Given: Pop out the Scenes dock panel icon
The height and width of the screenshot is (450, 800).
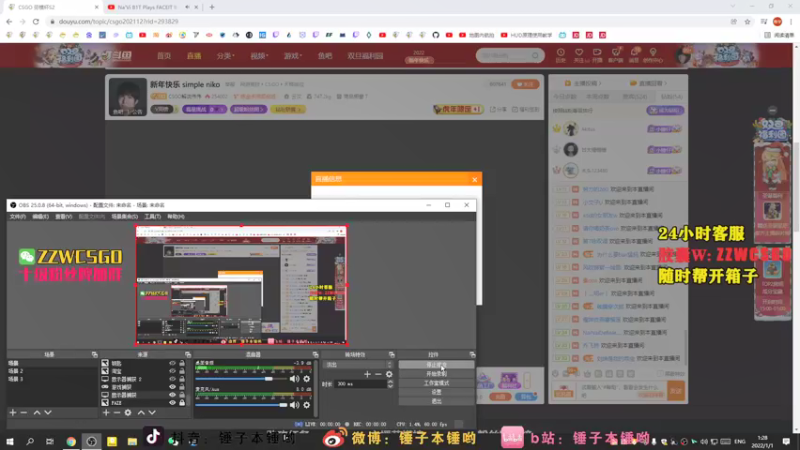Looking at the screenshot, I should point(94,355).
